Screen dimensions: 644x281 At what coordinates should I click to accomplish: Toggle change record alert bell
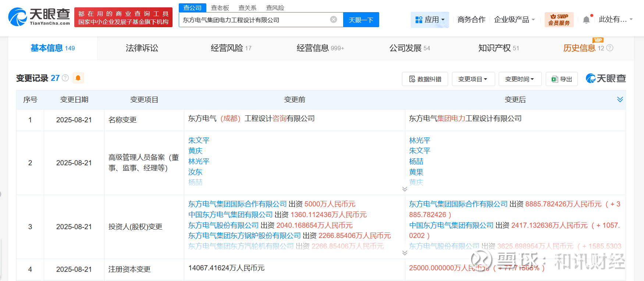coord(78,78)
